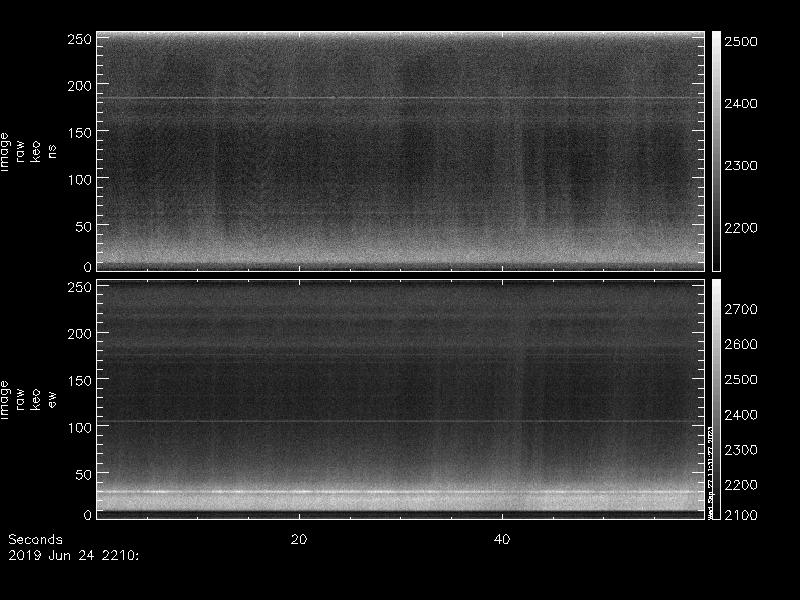Click the 50 tick label on the ew keogram axis
This screenshot has width=800, height=600.
click(84, 474)
